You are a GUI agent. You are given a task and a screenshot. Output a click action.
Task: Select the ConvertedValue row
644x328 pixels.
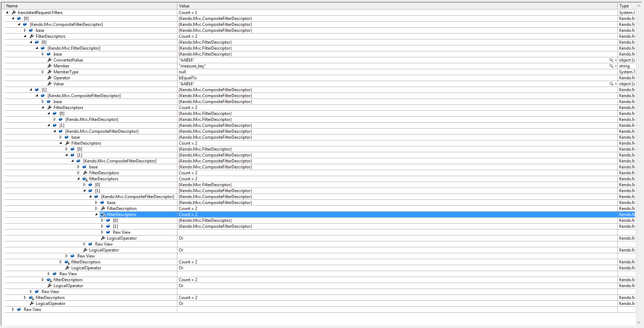[x=320, y=60]
